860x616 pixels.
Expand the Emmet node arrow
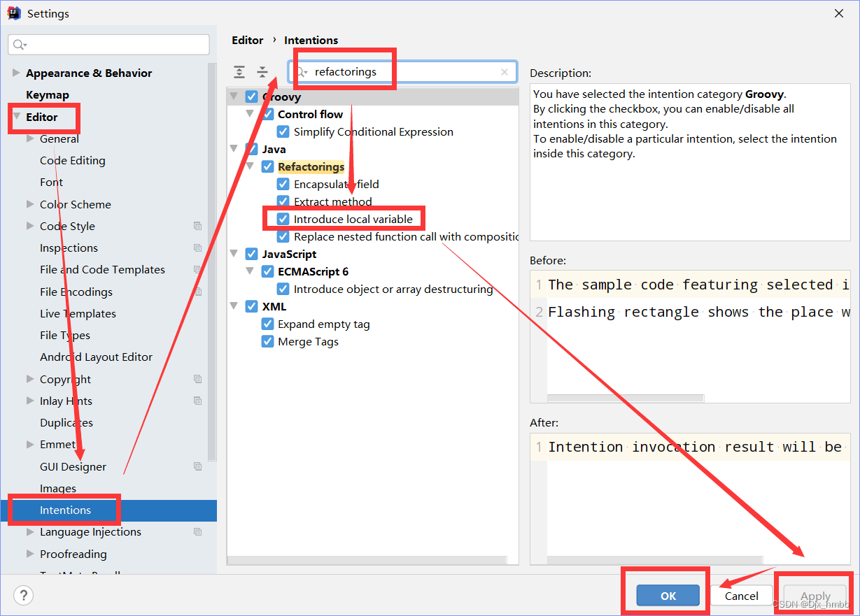[30, 444]
